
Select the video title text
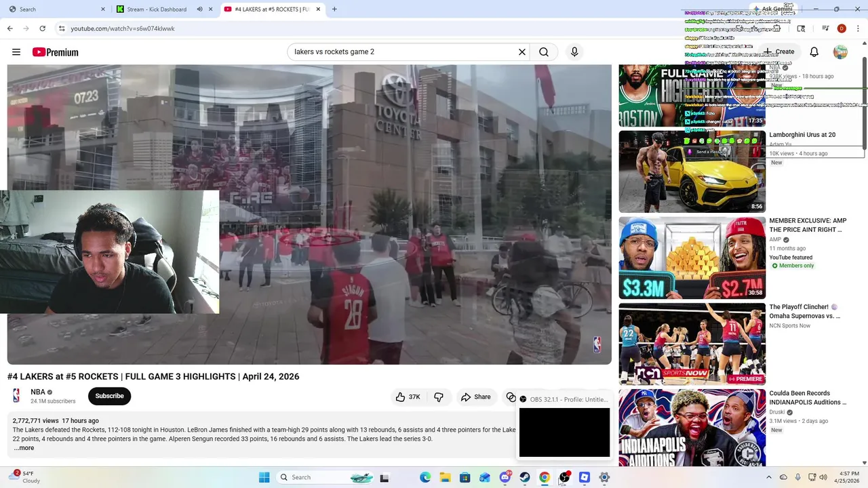tap(153, 377)
